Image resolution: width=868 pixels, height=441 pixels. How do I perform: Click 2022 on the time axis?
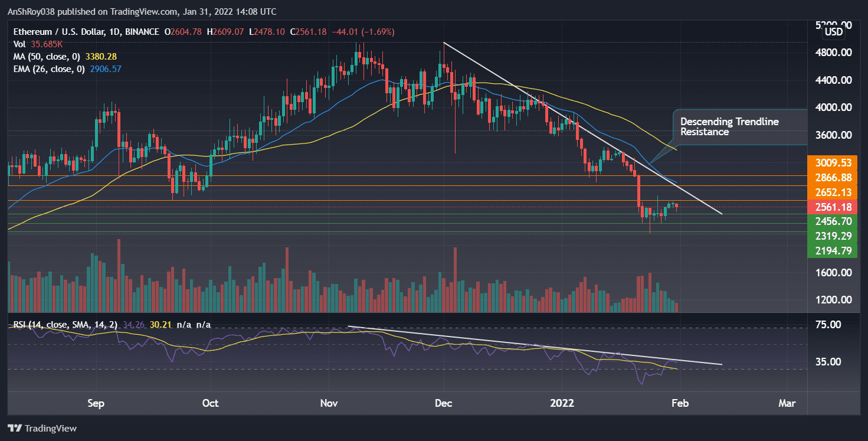(x=562, y=403)
